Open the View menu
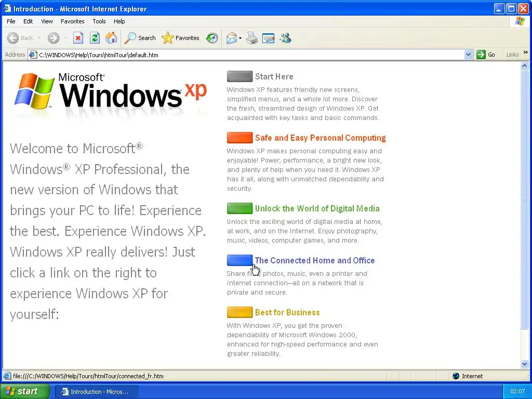 [47, 21]
